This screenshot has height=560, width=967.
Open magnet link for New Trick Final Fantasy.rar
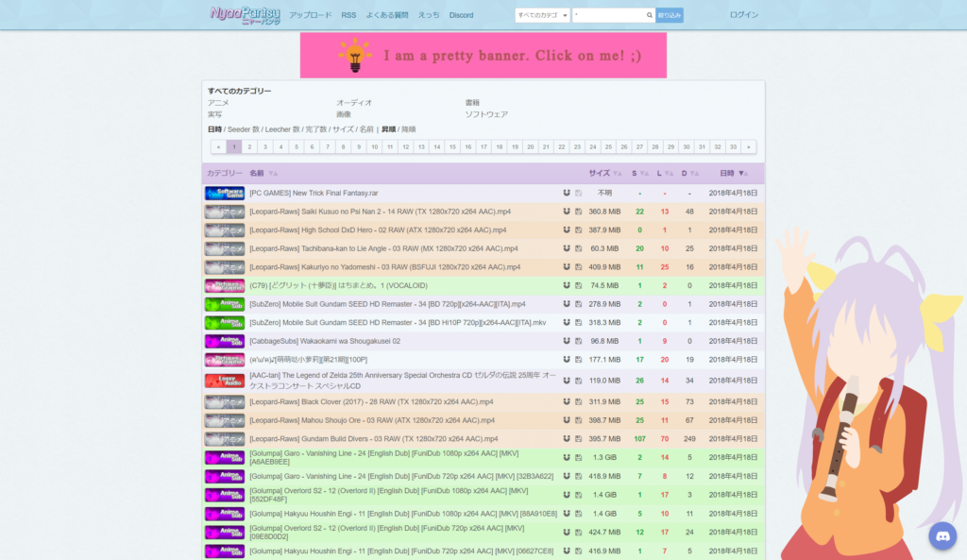[567, 193]
